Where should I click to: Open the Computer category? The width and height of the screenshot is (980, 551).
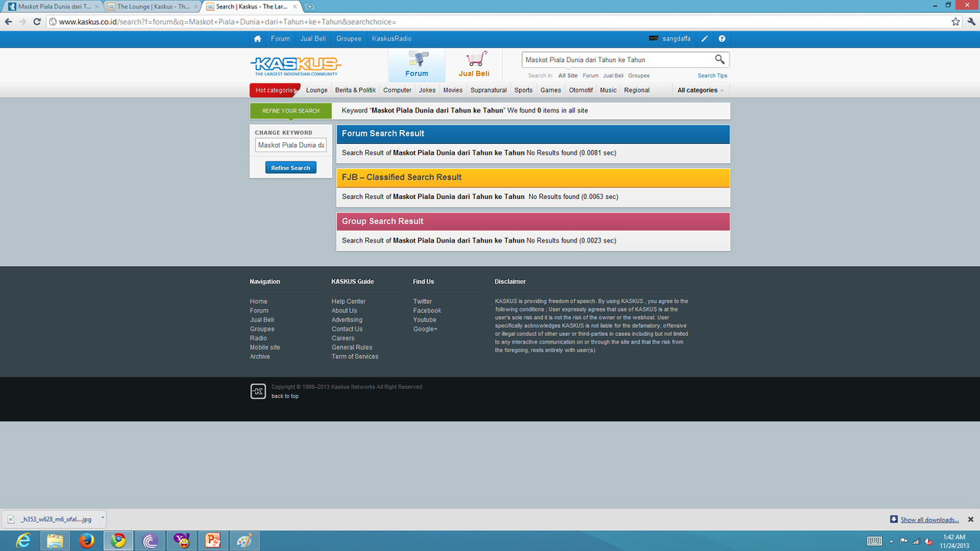[397, 90]
